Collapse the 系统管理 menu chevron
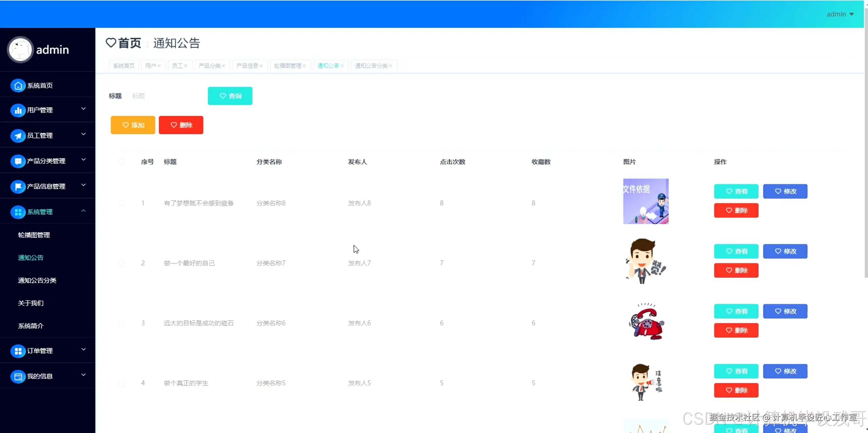This screenshot has height=433, width=868. point(83,211)
